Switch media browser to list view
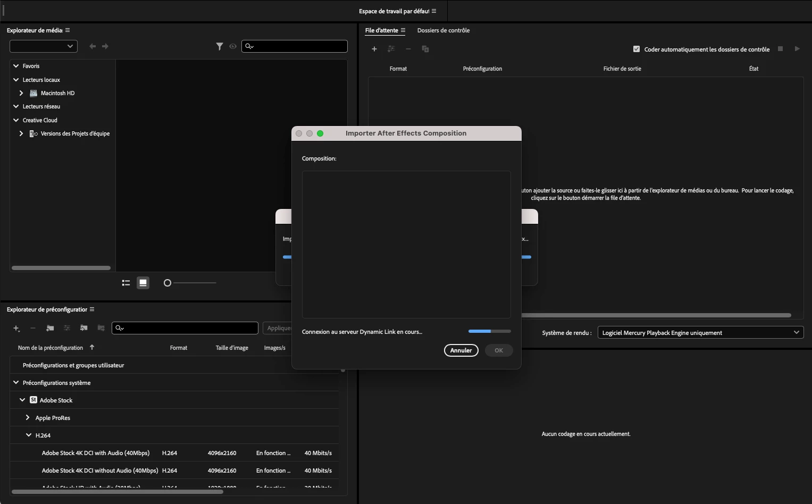812x504 pixels. pyautogui.click(x=126, y=283)
